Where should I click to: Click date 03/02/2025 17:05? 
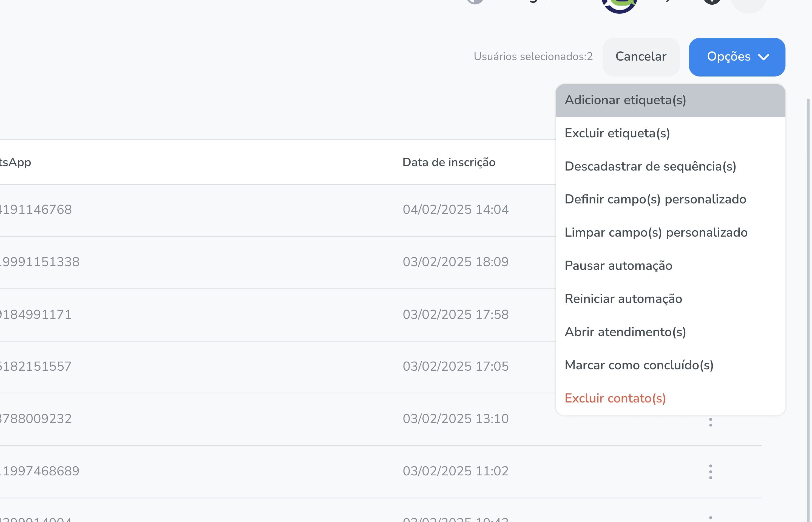pos(455,367)
